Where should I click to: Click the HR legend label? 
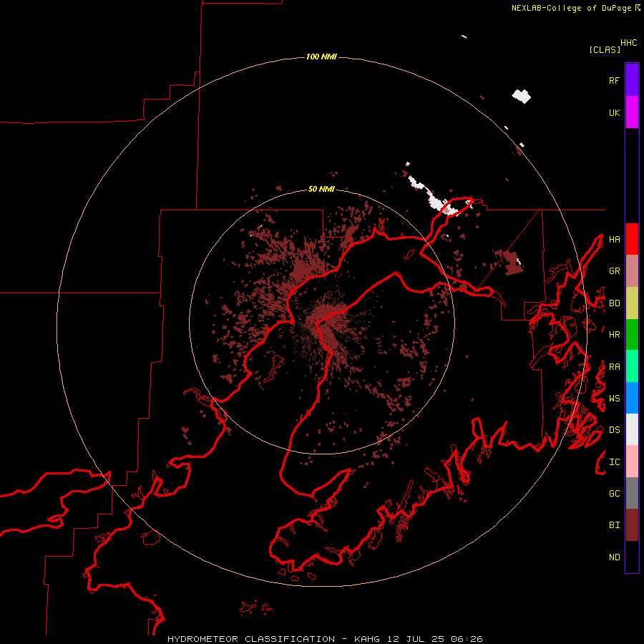(x=614, y=335)
